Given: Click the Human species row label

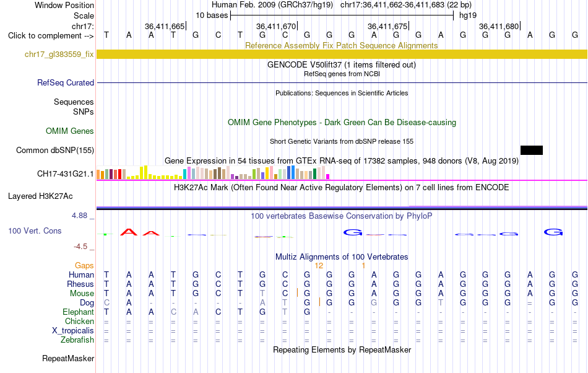Looking at the screenshot, I should coord(81,275).
